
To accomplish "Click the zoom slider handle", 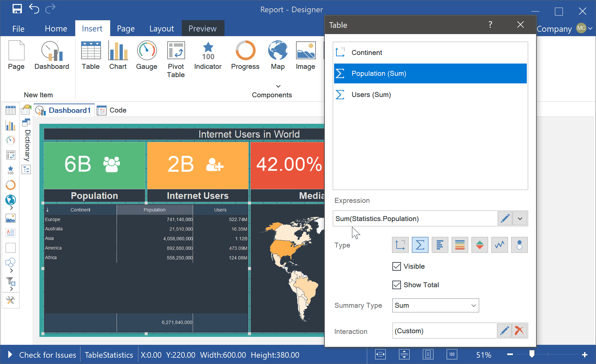I will point(532,354).
